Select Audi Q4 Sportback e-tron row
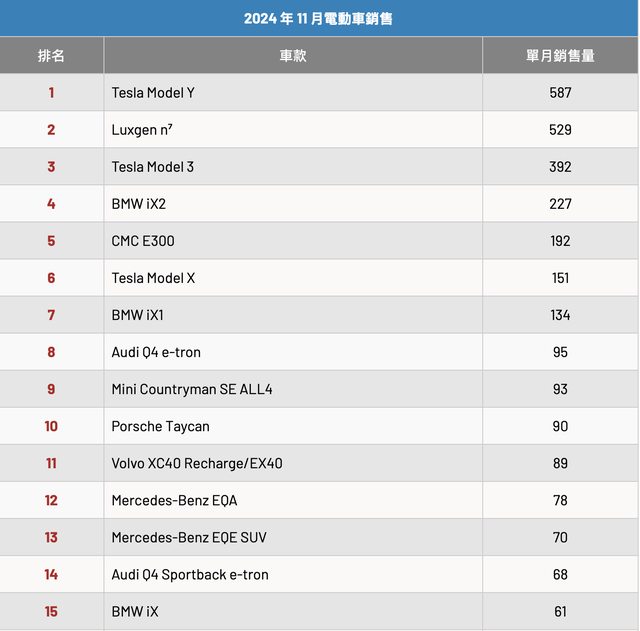The image size is (640, 631). tap(190, 574)
